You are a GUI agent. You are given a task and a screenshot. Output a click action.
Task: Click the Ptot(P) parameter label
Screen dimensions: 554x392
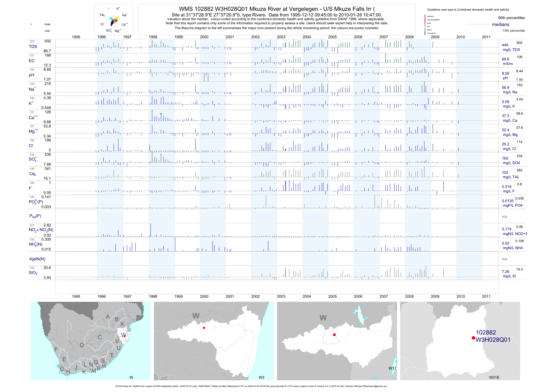click(35, 216)
